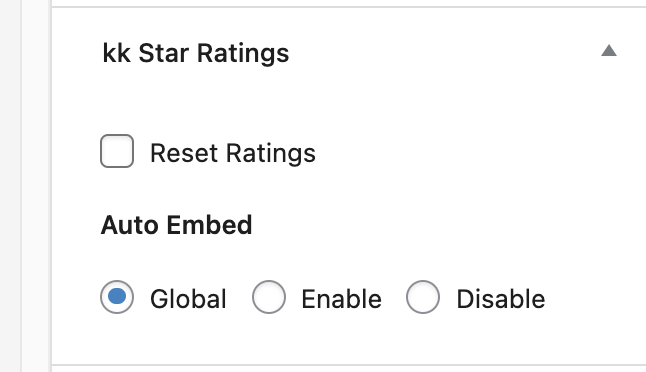Screen dimensions: 646x372
Task: Click the Reset Ratings label text
Action: [x=233, y=153]
